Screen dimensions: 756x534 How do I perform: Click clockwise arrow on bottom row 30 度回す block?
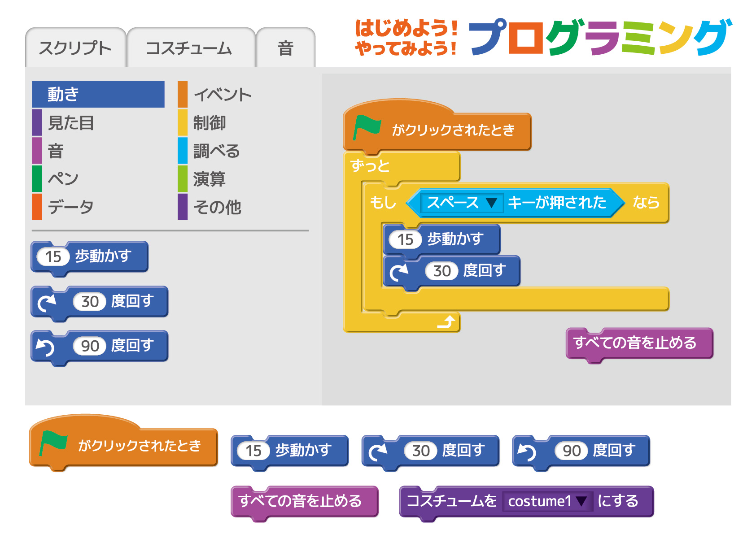click(x=378, y=452)
